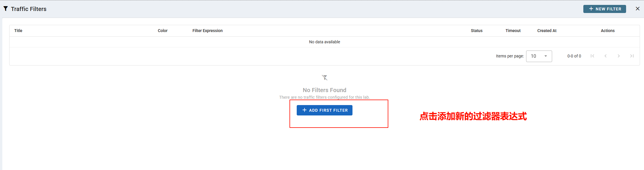Click the Status column header
Image resolution: width=644 pixels, height=170 pixels.
pos(476,31)
